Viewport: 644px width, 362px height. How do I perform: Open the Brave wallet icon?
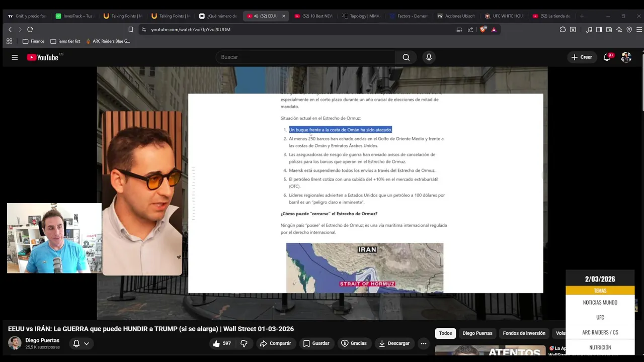609,30
